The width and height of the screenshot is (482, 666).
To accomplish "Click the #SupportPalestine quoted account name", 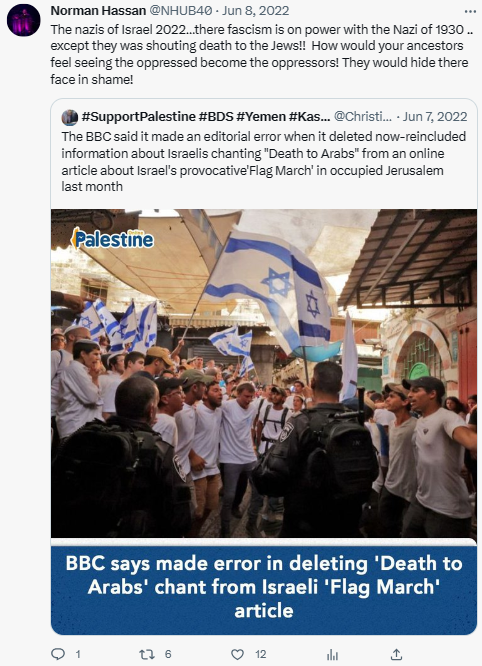I will [206, 116].
